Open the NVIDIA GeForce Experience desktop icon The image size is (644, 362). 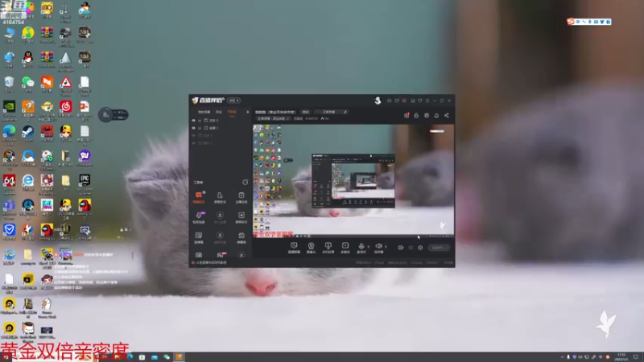click(x=9, y=111)
